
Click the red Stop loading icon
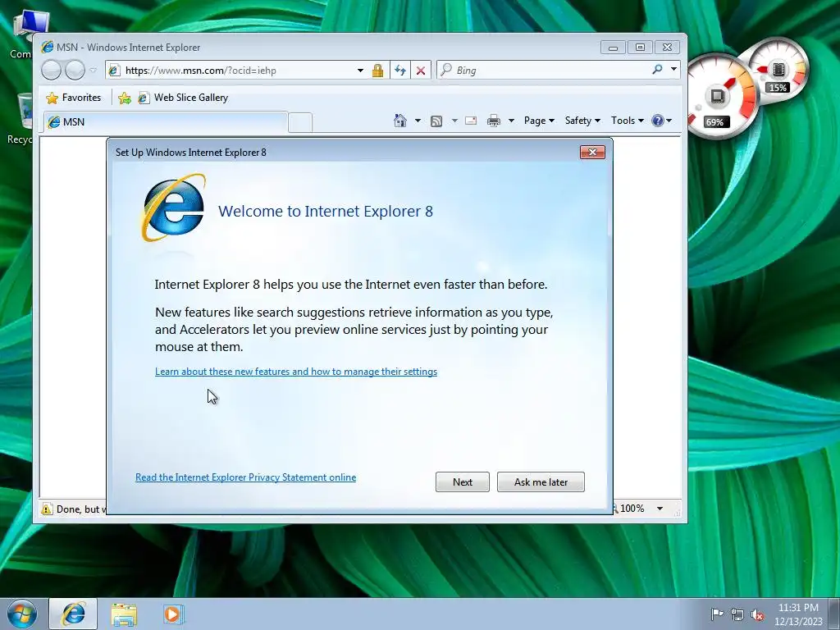point(421,71)
